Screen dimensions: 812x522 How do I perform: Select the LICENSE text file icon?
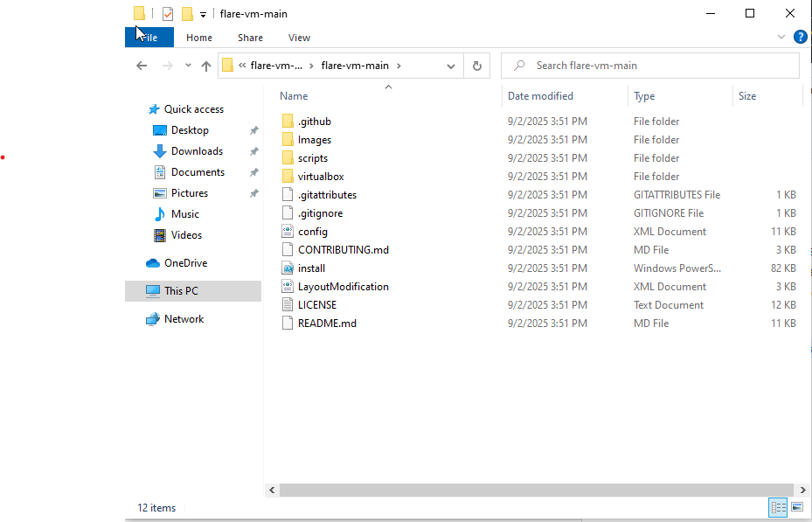[x=288, y=305]
